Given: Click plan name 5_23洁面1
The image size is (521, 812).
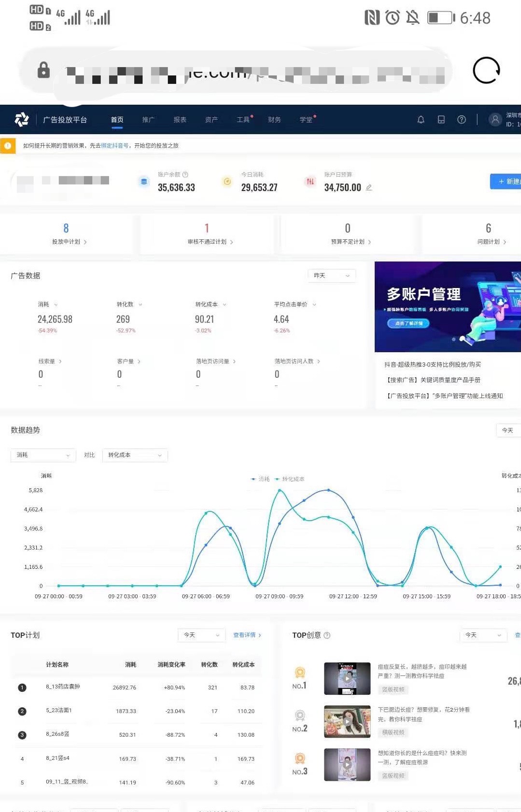Looking at the screenshot, I should pyautogui.click(x=59, y=710).
